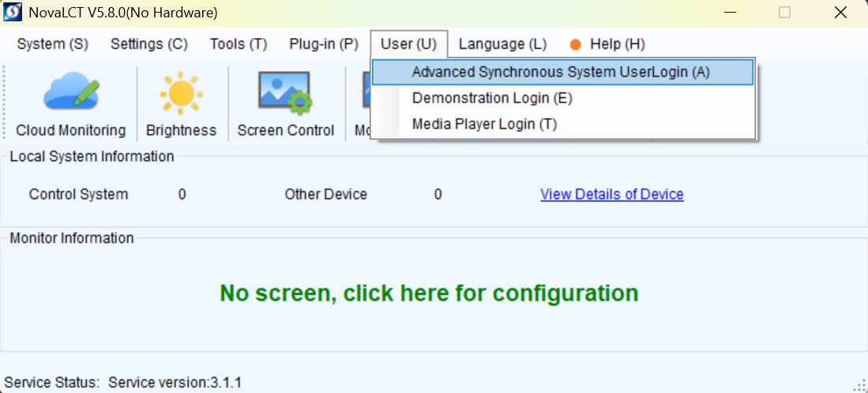Open the System (S) menu
The width and height of the screenshot is (868, 393).
point(53,44)
